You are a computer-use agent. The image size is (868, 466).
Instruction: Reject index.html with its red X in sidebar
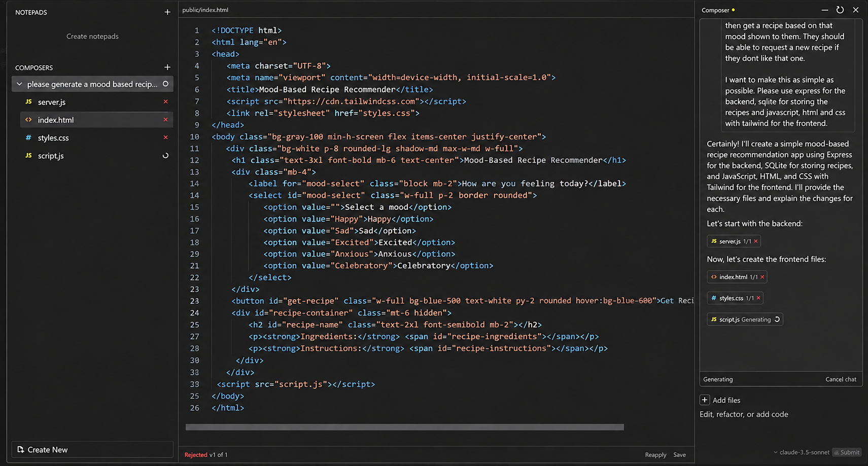pos(165,120)
